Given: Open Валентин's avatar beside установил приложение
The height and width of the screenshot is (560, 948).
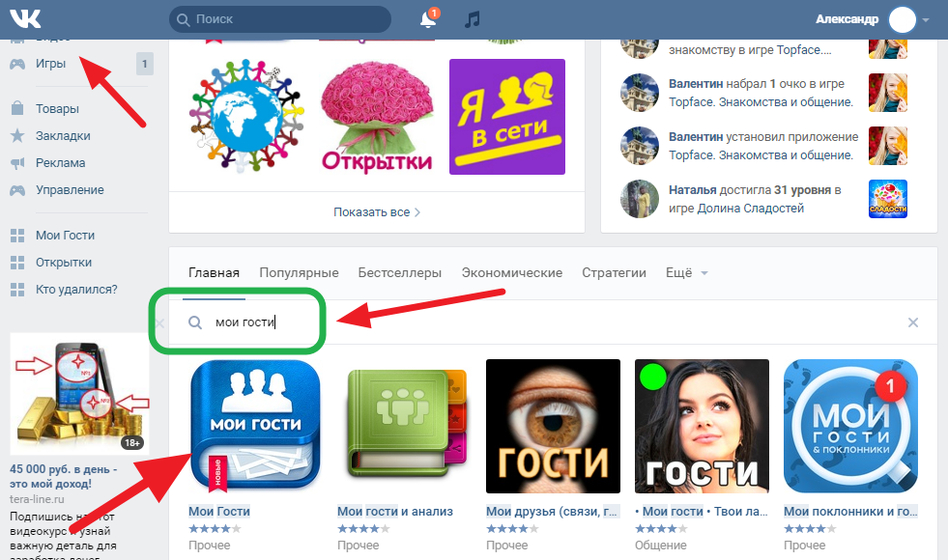Looking at the screenshot, I should pyautogui.click(x=640, y=146).
